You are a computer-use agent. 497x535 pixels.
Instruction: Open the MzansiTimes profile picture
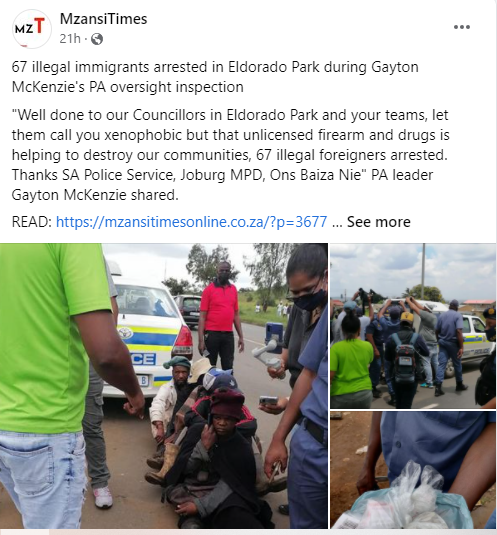coord(31,28)
